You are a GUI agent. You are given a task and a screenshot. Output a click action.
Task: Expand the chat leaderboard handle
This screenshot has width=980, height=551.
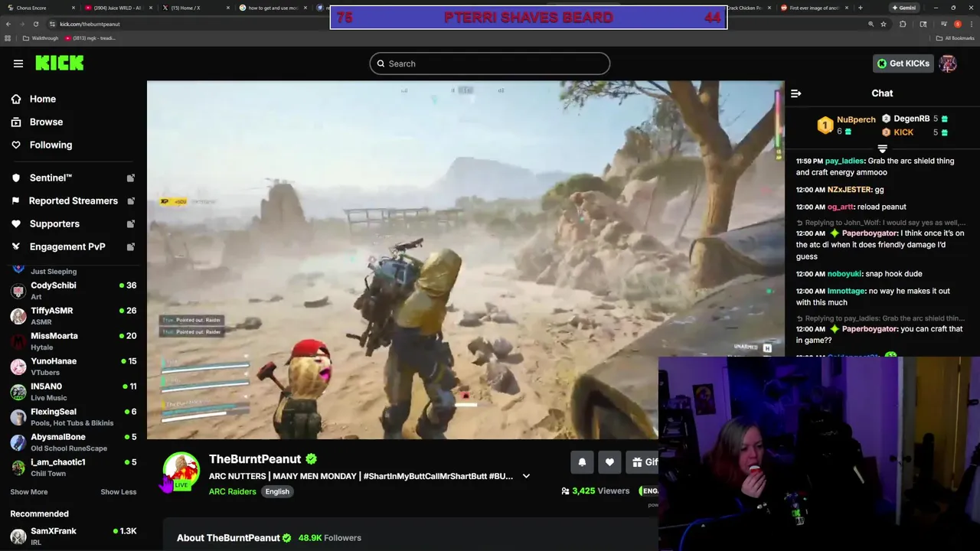coord(882,148)
